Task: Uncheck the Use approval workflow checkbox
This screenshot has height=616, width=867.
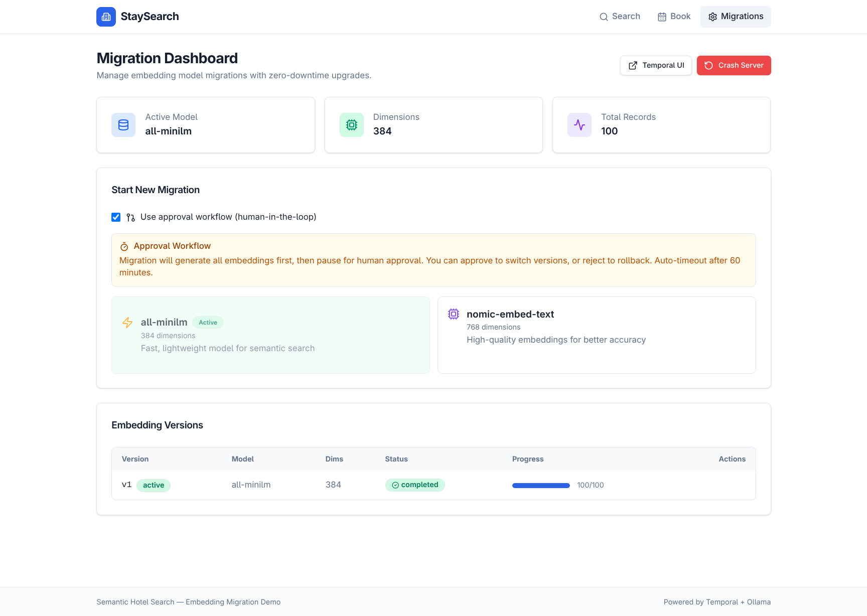Action: pos(116,217)
